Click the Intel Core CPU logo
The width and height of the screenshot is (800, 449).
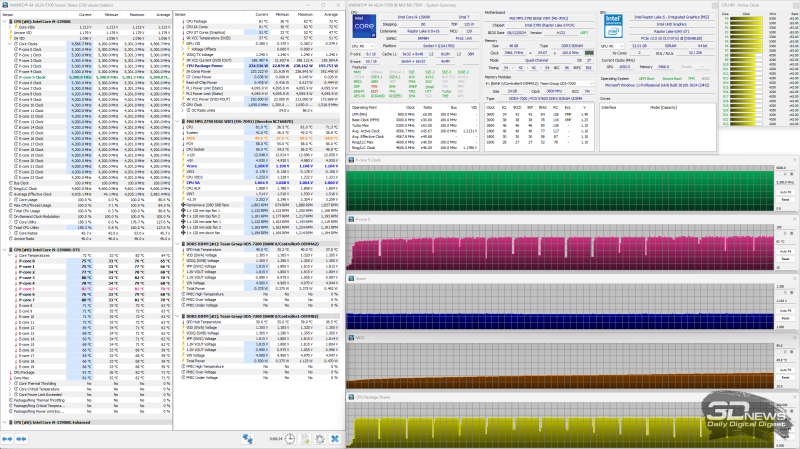(363, 24)
